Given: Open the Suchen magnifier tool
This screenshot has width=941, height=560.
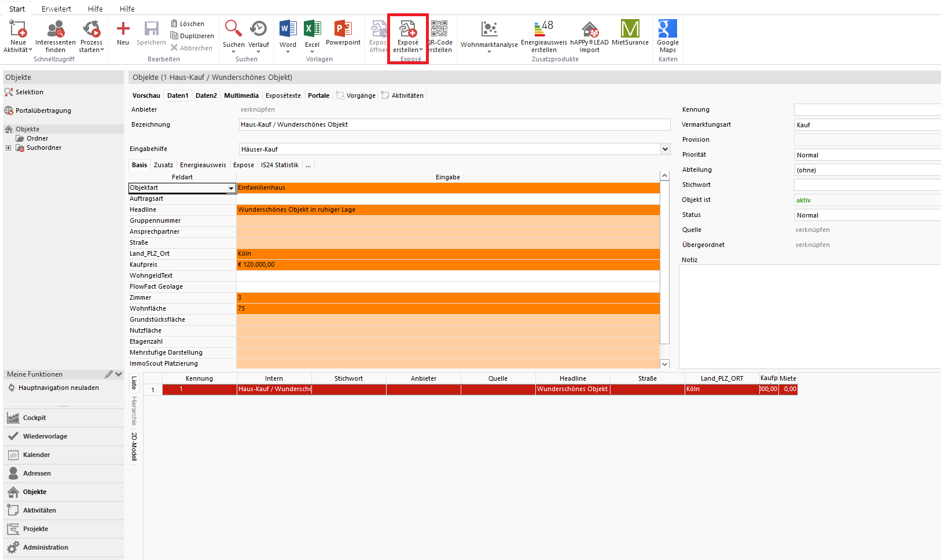Looking at the screenshot, I should [233, 29].
